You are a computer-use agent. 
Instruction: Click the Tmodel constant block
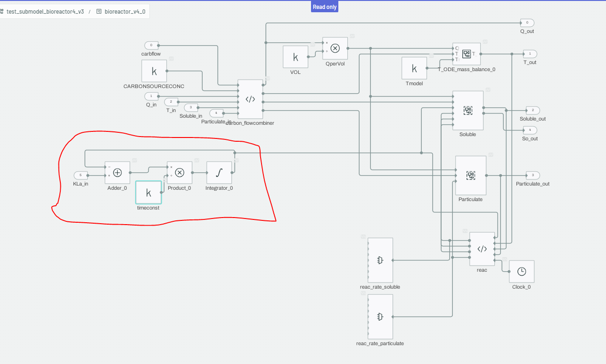(x=414, y=68)
